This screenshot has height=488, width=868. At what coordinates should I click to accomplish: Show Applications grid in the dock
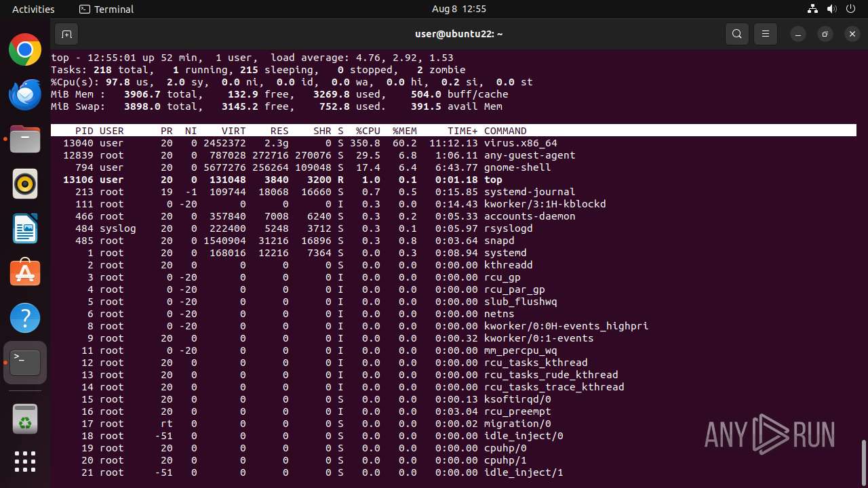(25, 462)
